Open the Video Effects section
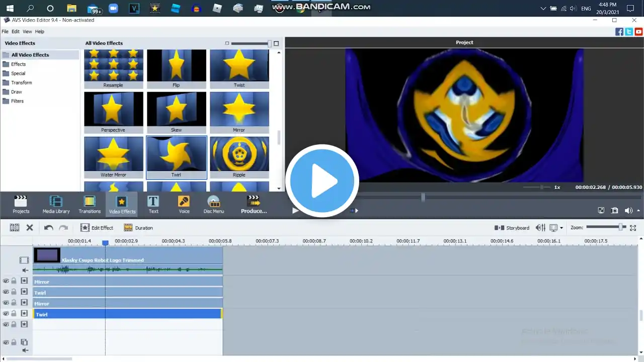This screenshot has width=644, height=362. (x=122, y=205)
